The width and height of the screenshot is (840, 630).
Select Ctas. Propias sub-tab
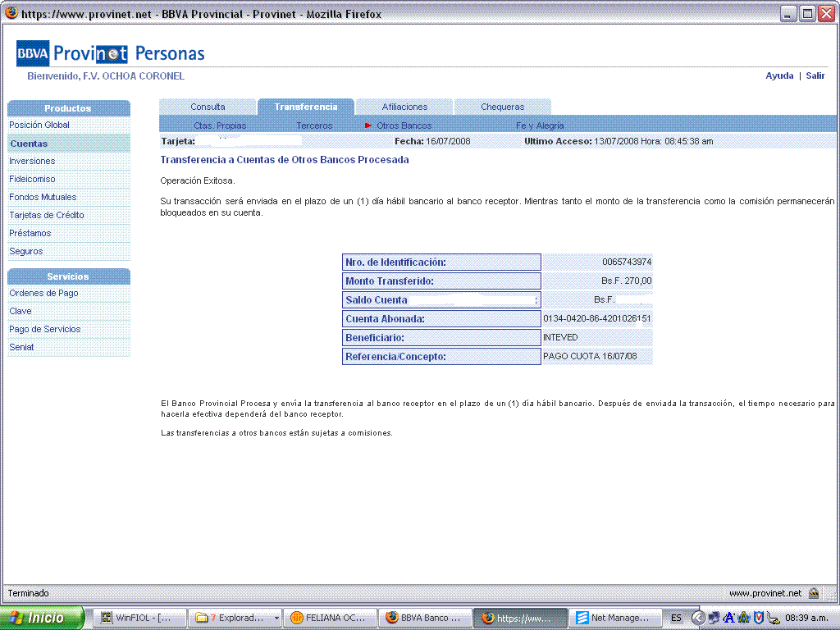(220, 126)
